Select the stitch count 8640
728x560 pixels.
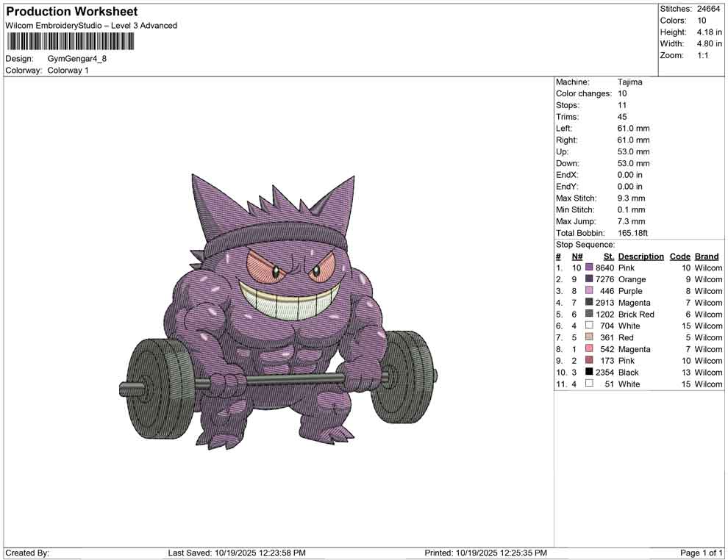pos(605,268)
